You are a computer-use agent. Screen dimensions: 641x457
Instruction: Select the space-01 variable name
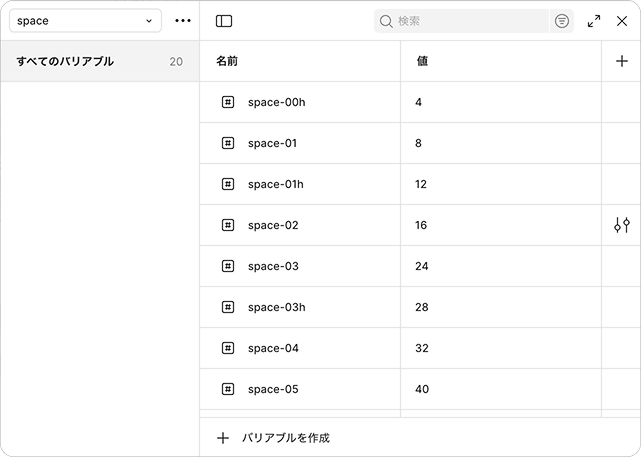coord(272,143)
